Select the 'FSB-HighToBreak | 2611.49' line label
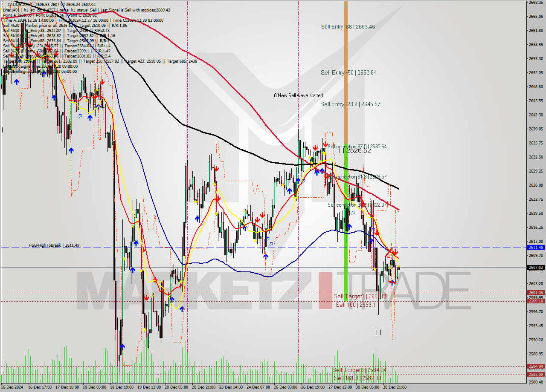This screenshot has width=546, height=392. (54, 245)
